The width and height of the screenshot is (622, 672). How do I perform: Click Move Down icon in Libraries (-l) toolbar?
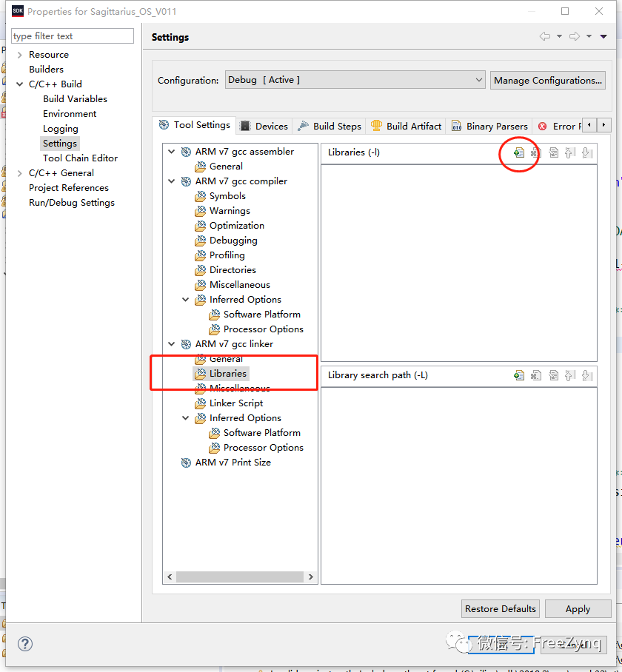pyautogui.click(x=586, y=152)
